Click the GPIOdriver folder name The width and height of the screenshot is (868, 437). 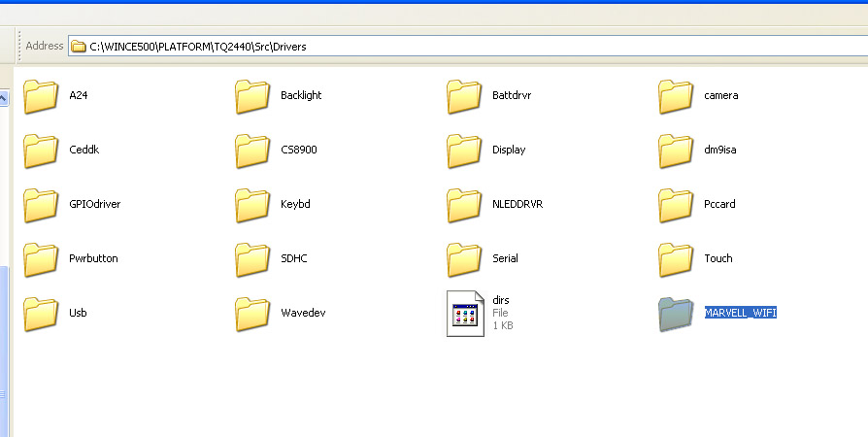coord(94,204)
